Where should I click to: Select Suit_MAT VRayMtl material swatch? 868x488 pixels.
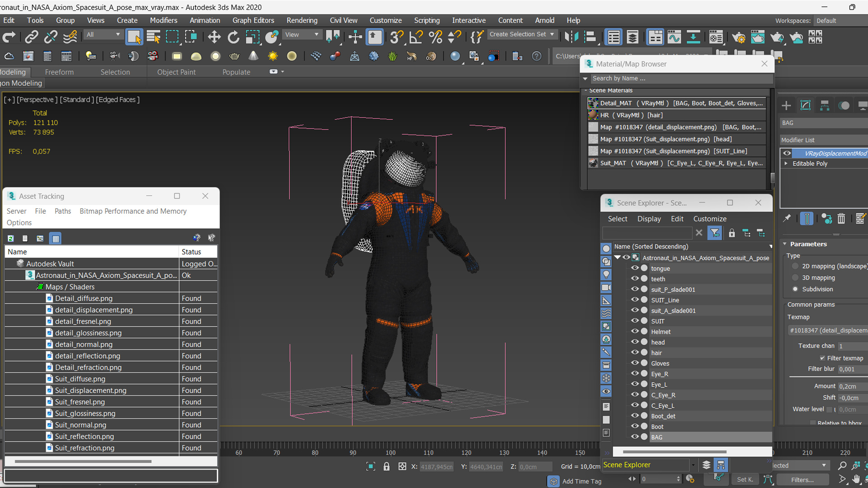tap(593, 163)
